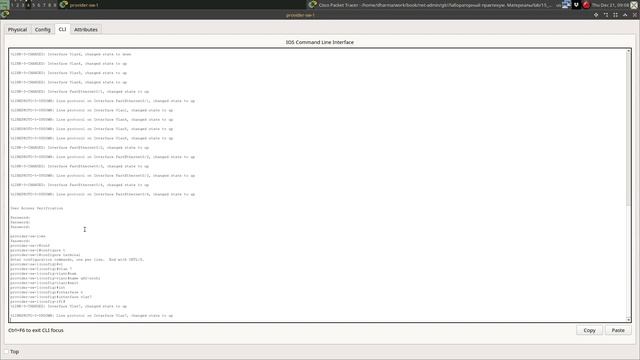Select the CLI tab
Image resolution: width=640 pixels, height=360 pixels.
coord(62,29)
